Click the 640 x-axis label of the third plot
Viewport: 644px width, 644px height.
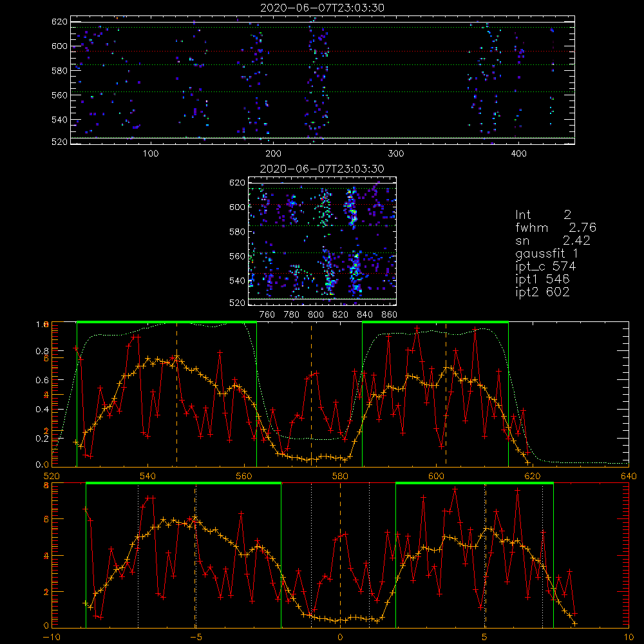tap(629, 477)
